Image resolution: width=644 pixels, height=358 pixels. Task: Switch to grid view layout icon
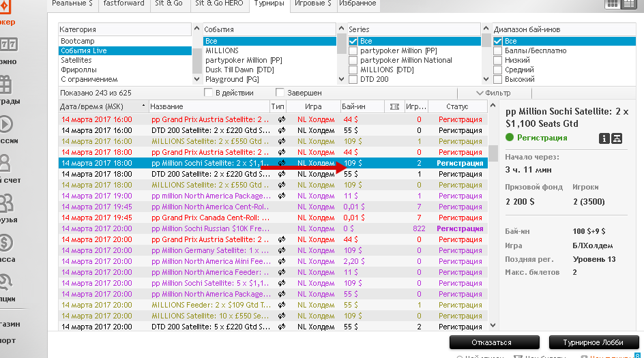[613, 4]
